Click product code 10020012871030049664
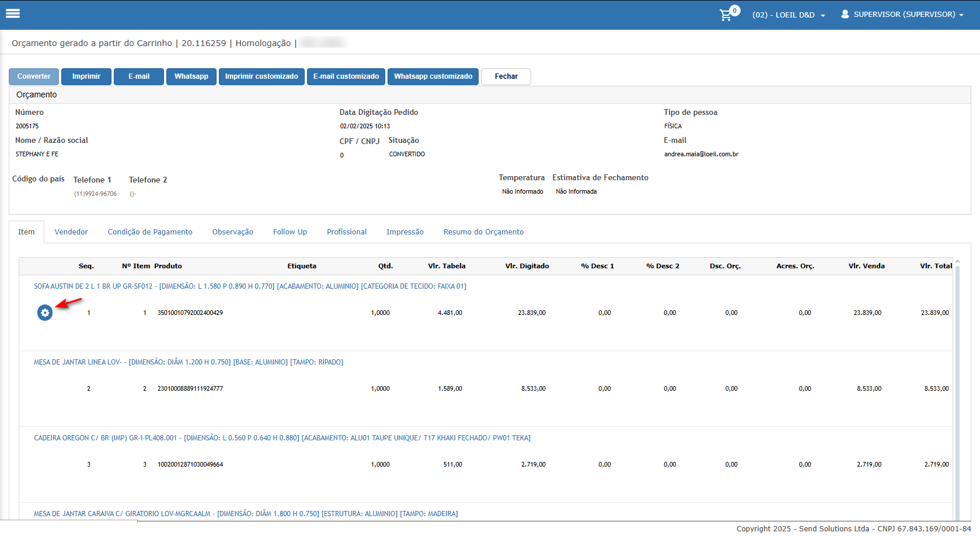Image resolution: width=980 pixels, height=536 pixels. coord(190,465)
